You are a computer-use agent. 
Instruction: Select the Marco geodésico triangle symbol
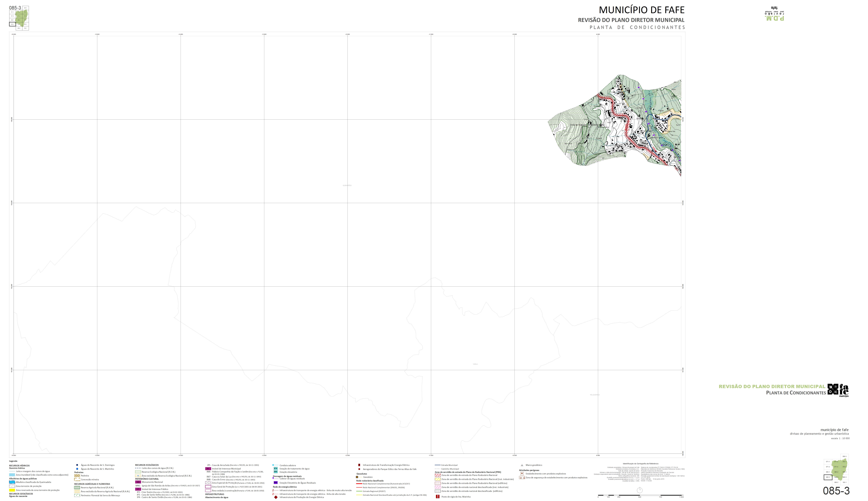(522, 465)
